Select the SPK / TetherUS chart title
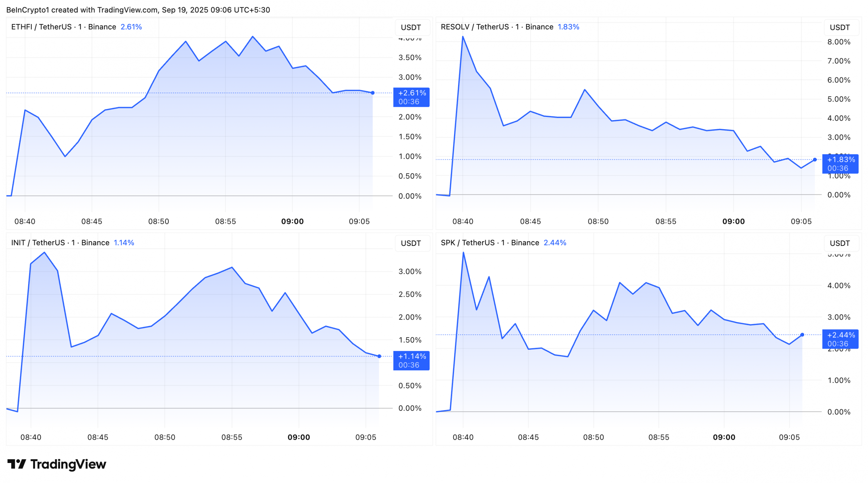The width and height of the screenshot is (868, 483). coord(490,243)
